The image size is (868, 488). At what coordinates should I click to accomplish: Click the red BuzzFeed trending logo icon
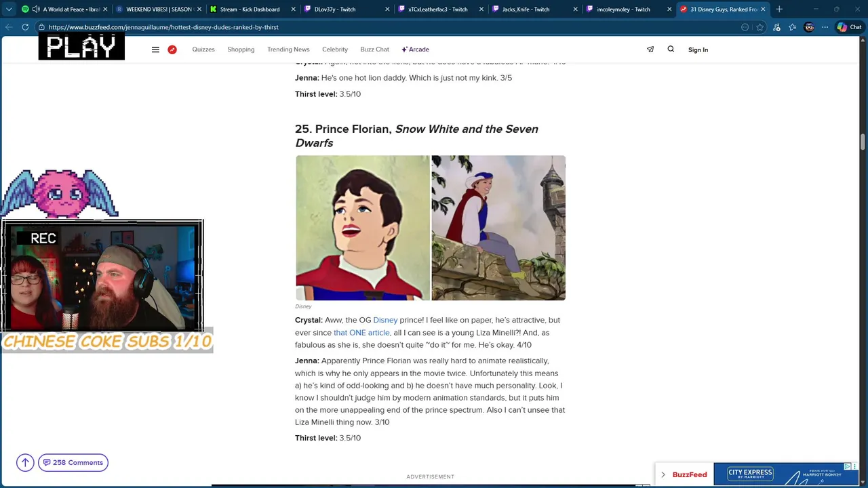pos(172,49)
